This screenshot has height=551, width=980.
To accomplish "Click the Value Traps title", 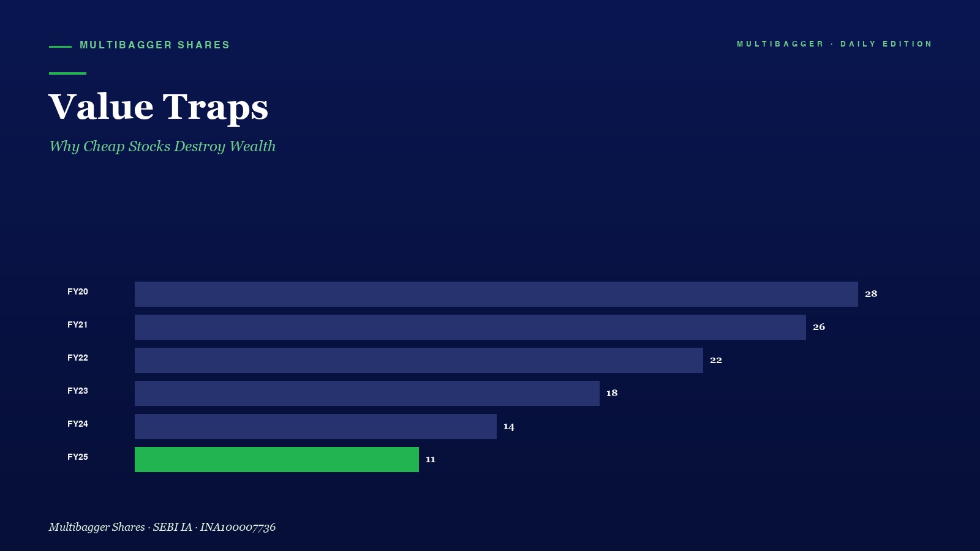I will (158, 108).
